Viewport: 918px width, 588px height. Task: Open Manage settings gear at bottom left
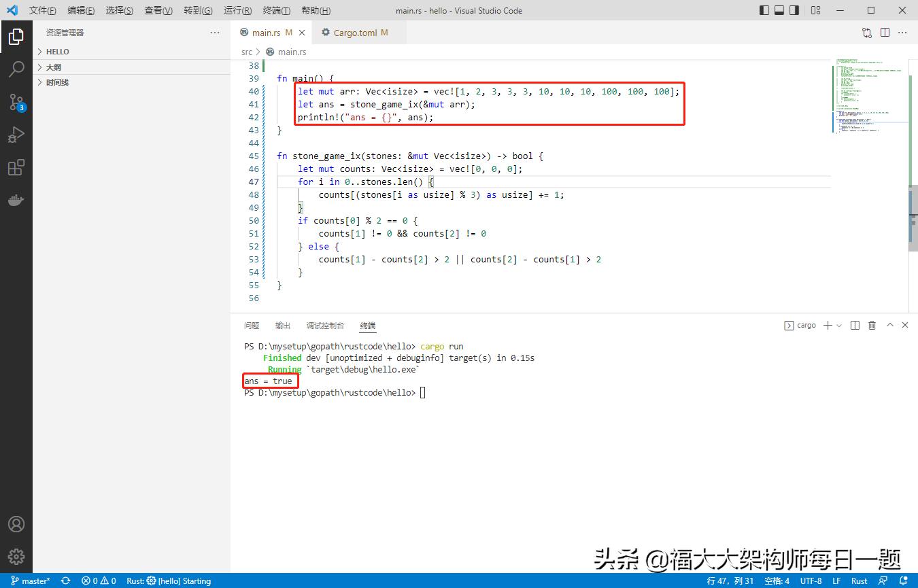(x=17, y=555)
